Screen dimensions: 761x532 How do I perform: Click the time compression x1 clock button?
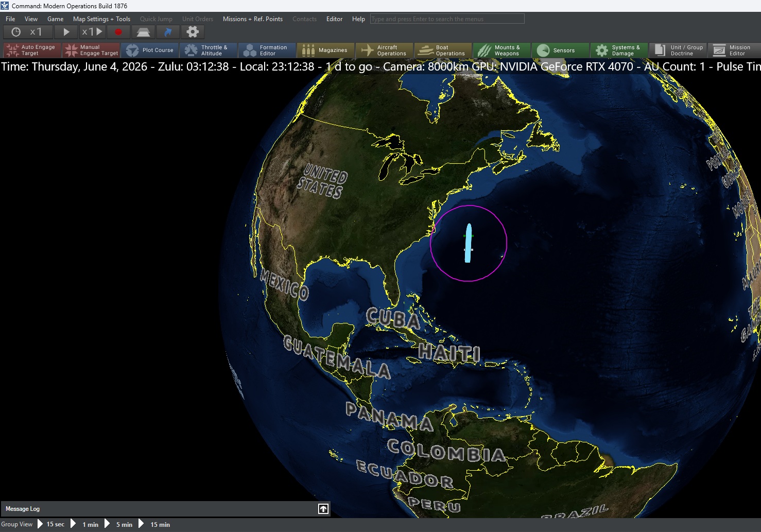click(28, 32)
